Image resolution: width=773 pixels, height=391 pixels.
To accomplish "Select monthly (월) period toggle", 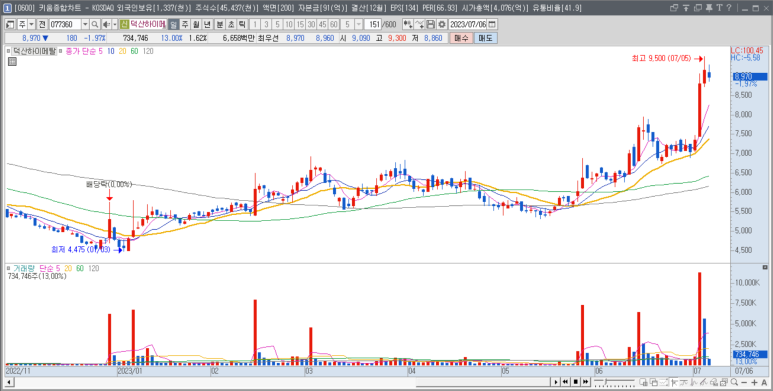I will [196, 24].
